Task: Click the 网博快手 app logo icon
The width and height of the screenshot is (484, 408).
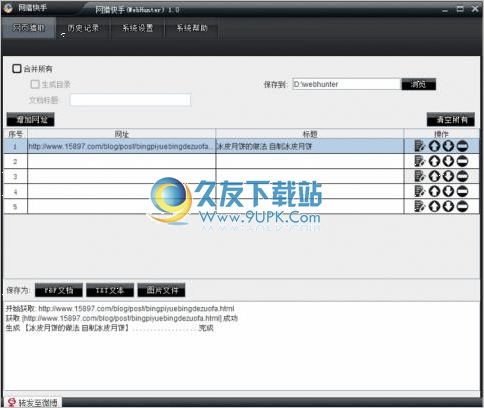Action: (8, 8)
